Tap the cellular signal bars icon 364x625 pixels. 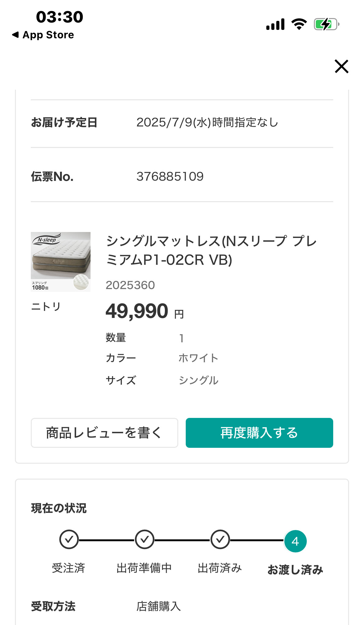coord(275,24)
